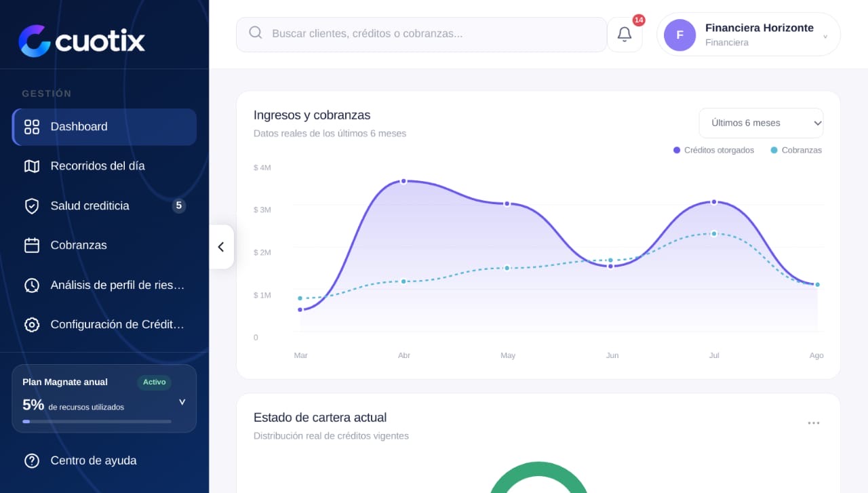Click the Estado de cartera actual title
This screenshot has width=868, height=493.
tap(320, 418)
